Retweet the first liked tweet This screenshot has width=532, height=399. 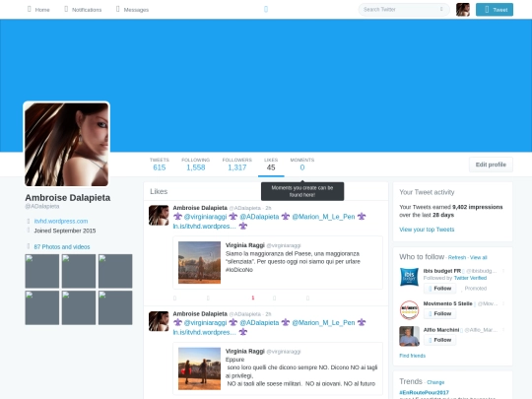tap(208, 299)
